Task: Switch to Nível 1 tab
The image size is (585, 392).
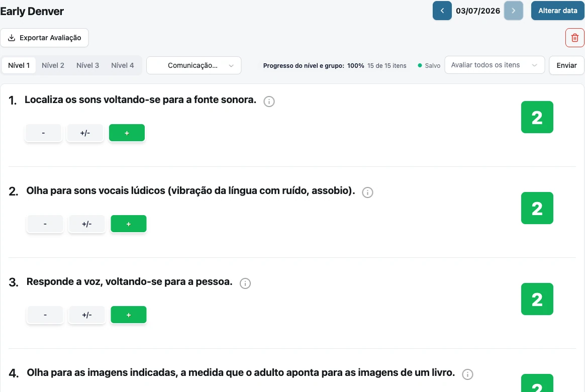Action: pyautogui.click(x=19, y=65)
